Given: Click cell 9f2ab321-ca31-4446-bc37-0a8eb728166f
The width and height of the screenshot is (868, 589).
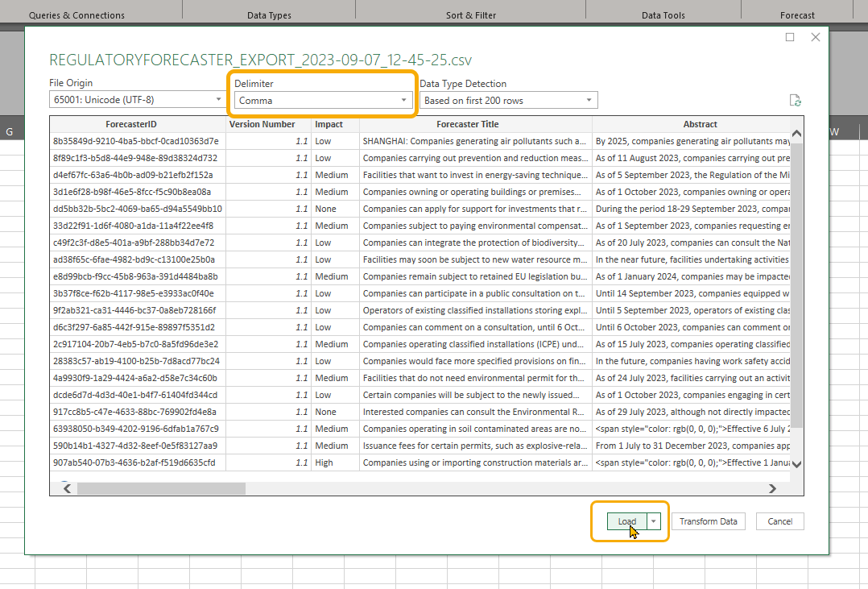Looking at the screenshot, I should click(138, 310).
